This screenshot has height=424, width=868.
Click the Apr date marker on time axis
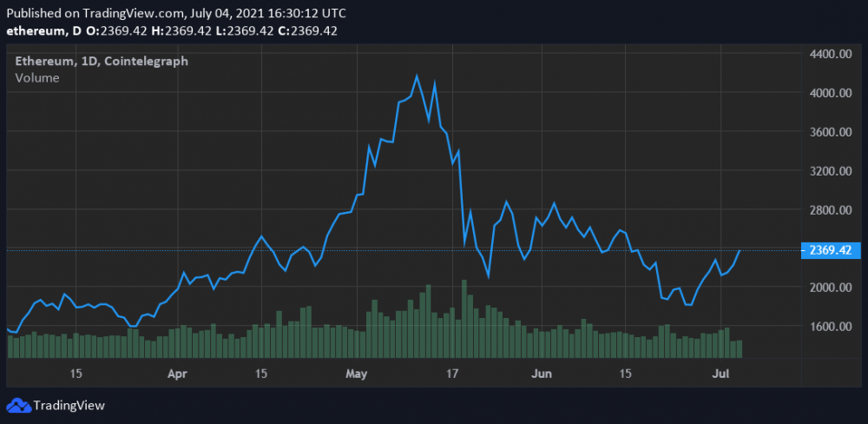[177, 374]
